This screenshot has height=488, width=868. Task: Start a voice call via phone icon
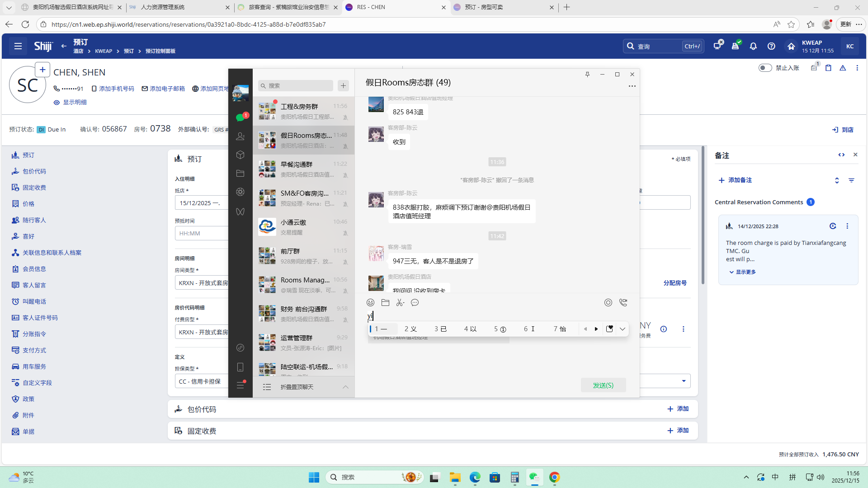click(623, 303)
